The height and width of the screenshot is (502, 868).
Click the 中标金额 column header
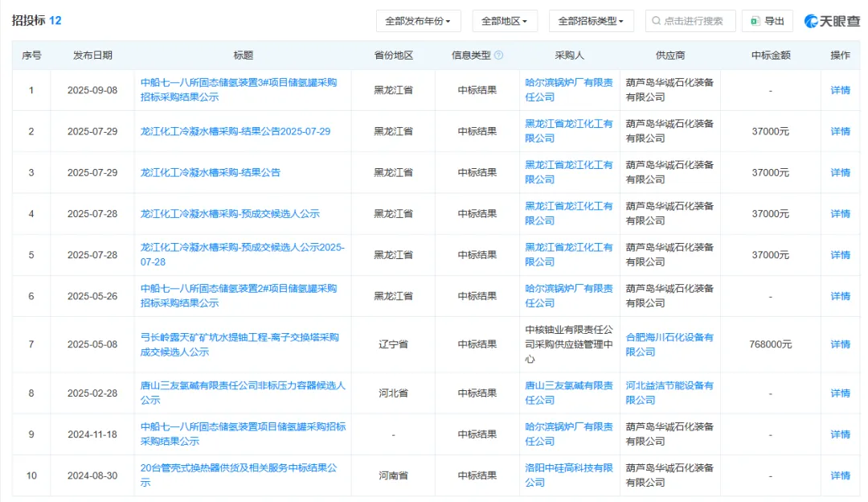pyautogui.click(x=771, y=56)
